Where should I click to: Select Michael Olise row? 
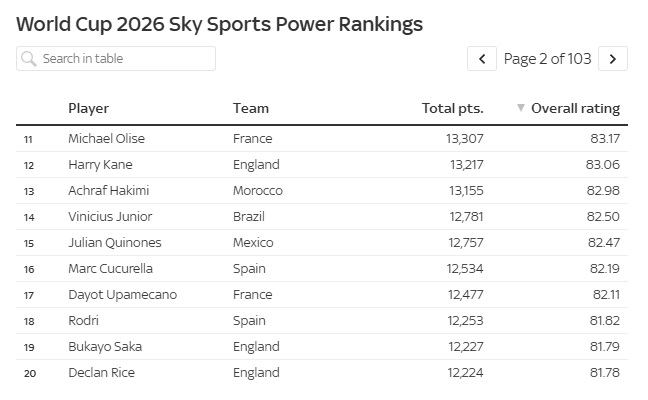(322, 138)
